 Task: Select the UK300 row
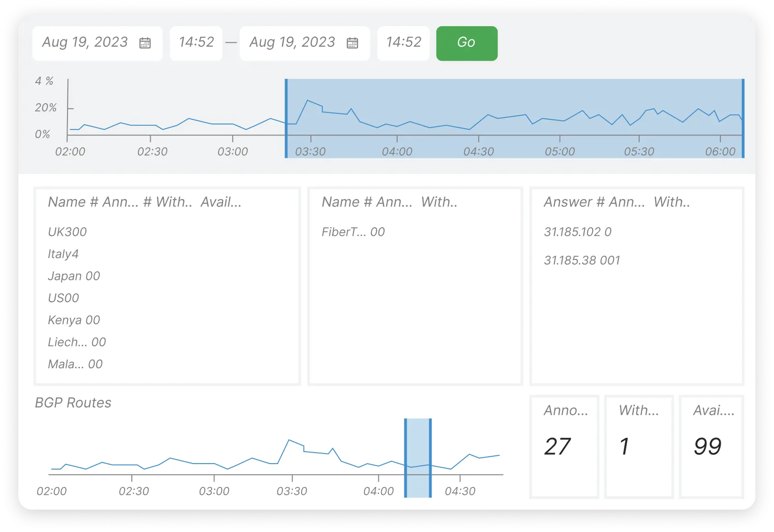67,232
